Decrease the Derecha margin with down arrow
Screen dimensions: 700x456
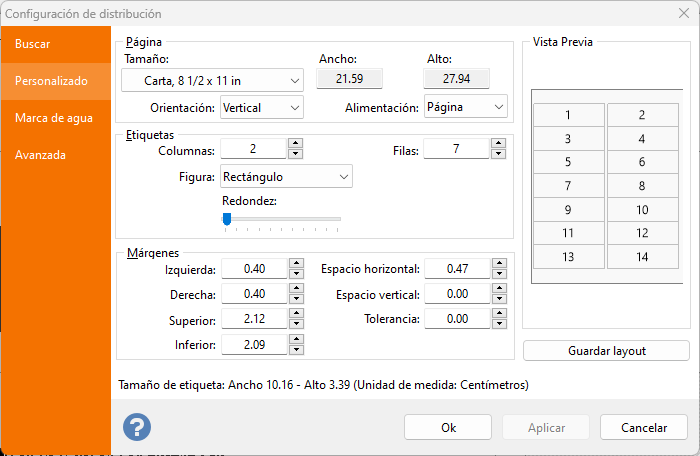tap(295, 299)
